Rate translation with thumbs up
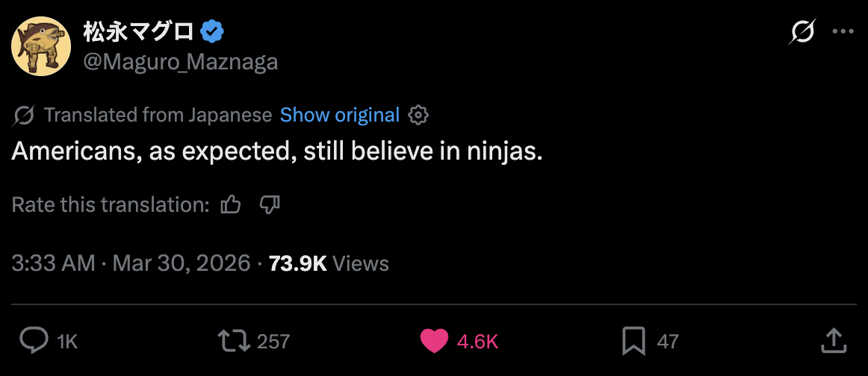Viewport: 868px width, 376px height. pos(232,204)
